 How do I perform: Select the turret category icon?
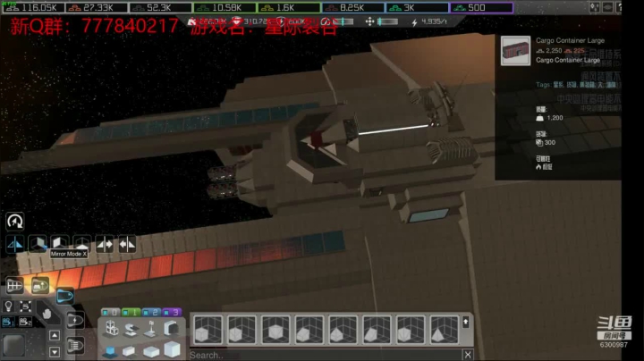(131, 330)
